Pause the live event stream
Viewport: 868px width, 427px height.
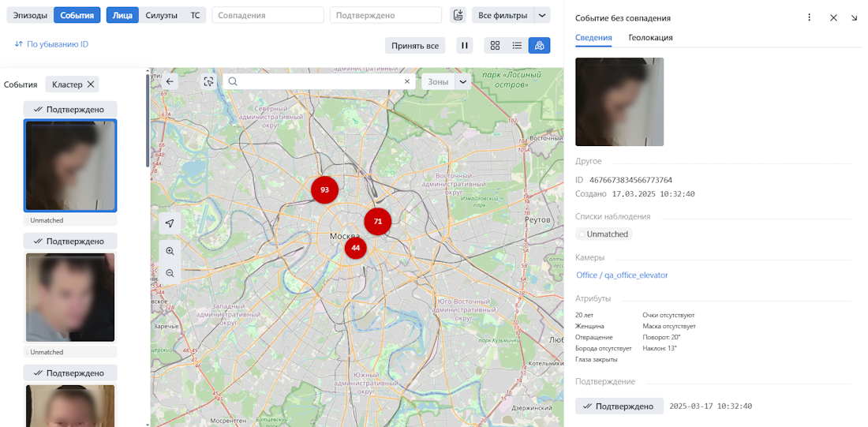(465, 46)
